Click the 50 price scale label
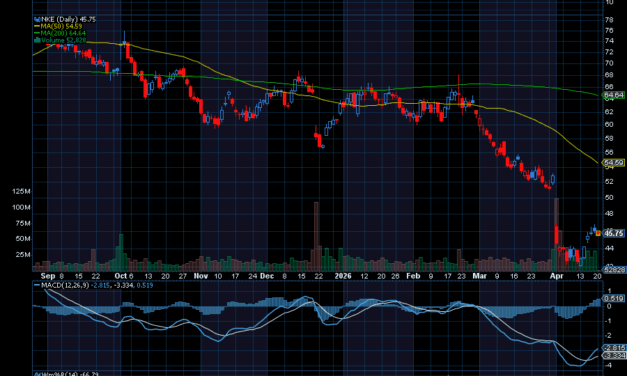The height and width of the screenshot is (376, 627). click(609, 198)
